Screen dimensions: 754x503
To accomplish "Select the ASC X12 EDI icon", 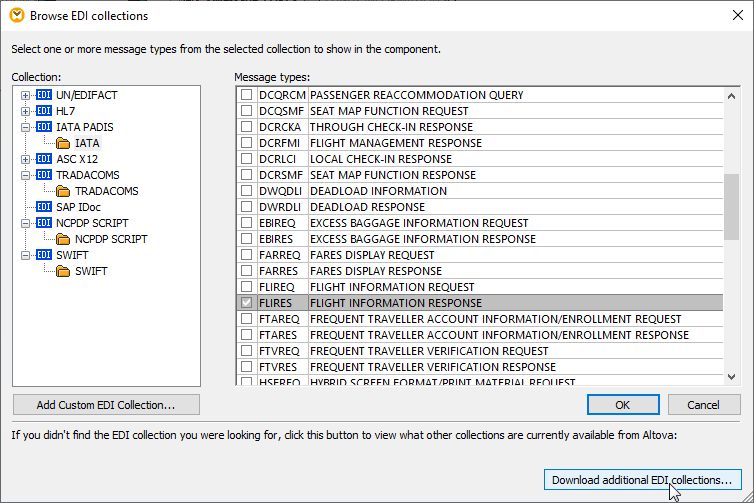I will click(44, 159).
